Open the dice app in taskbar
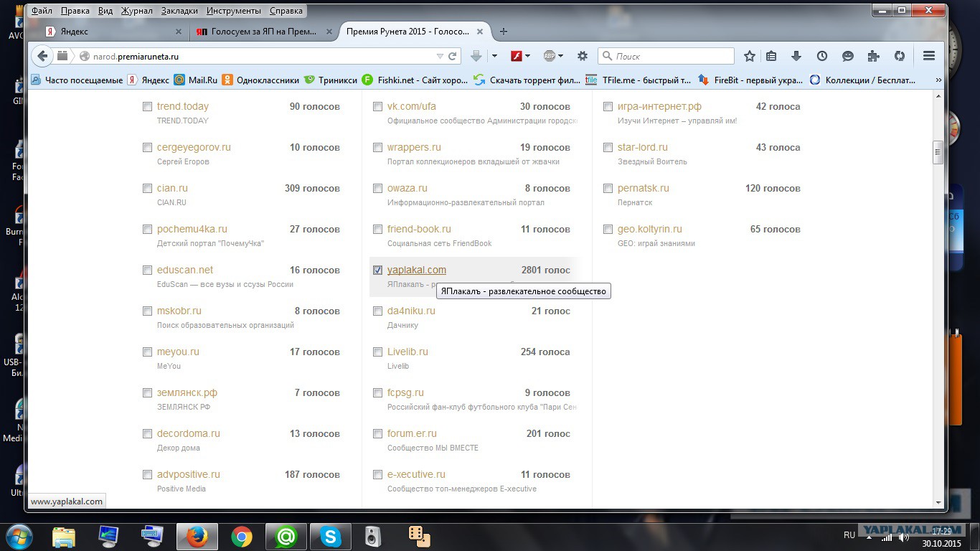The height and width of the screenshot is (551, 980). (x=419, y=537)
